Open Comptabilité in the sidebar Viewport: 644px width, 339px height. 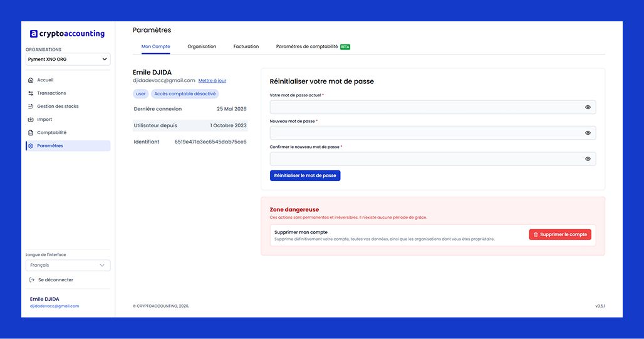click(68, 133)
